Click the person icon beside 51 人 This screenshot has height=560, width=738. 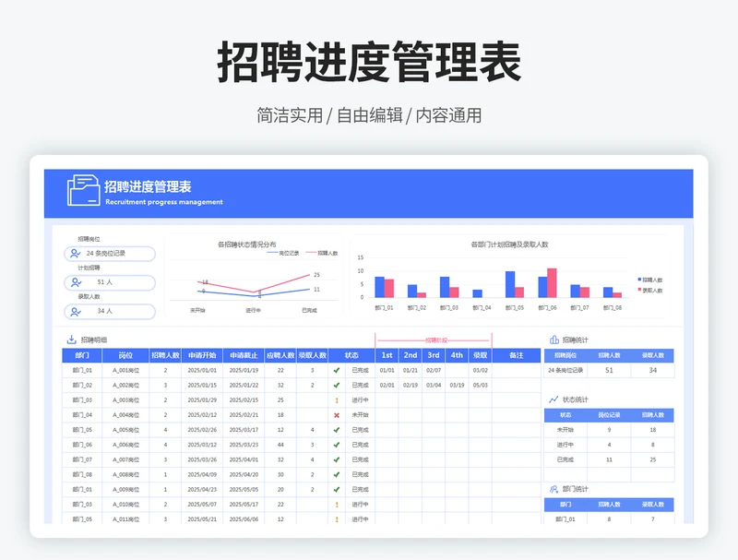(x=76, y=282)
